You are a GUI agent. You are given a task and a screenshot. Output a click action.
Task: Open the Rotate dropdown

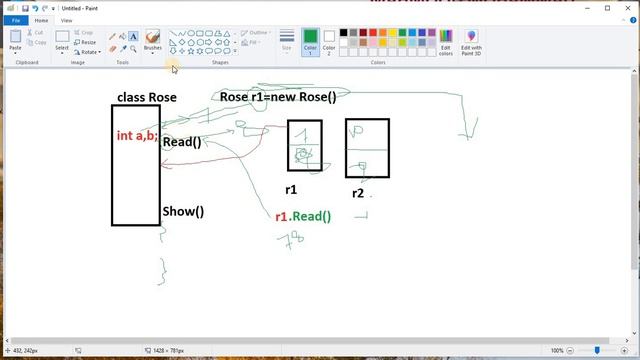(87, 52)
